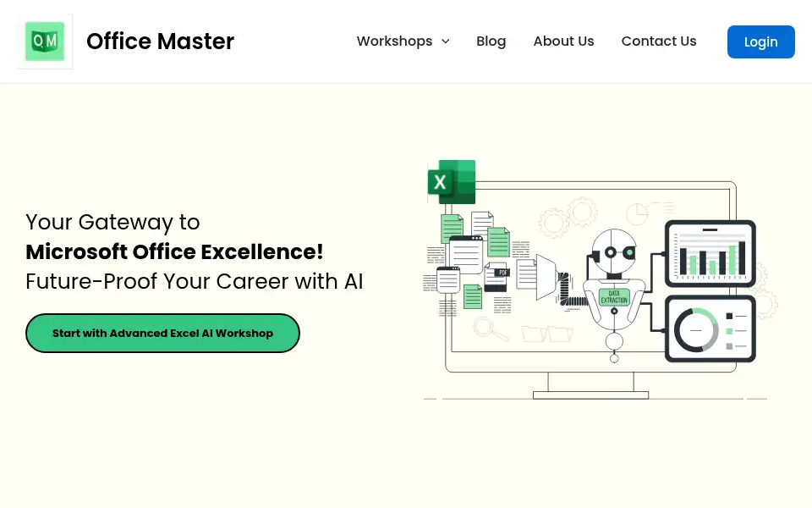The image size is (812, 508).
Task: Click the hero illustration of the data extraction robot
Action: tap(601, 280)
